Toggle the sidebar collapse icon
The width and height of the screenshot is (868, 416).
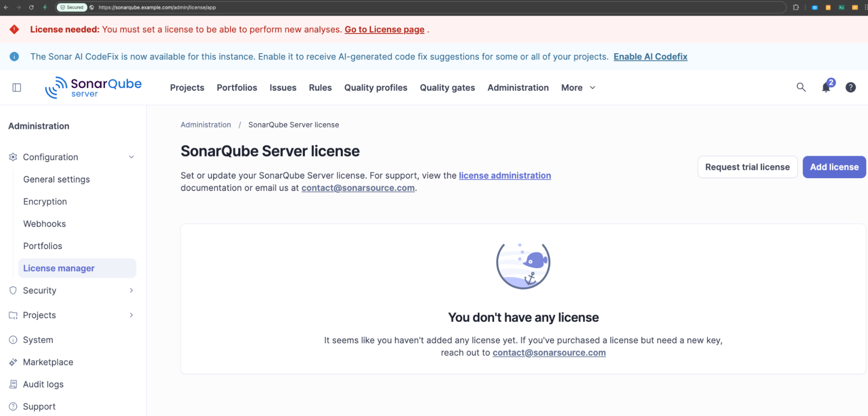(17, 87)
